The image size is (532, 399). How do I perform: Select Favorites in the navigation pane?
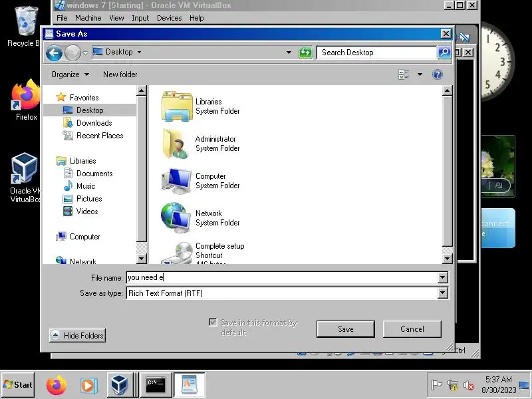(84, 98)
